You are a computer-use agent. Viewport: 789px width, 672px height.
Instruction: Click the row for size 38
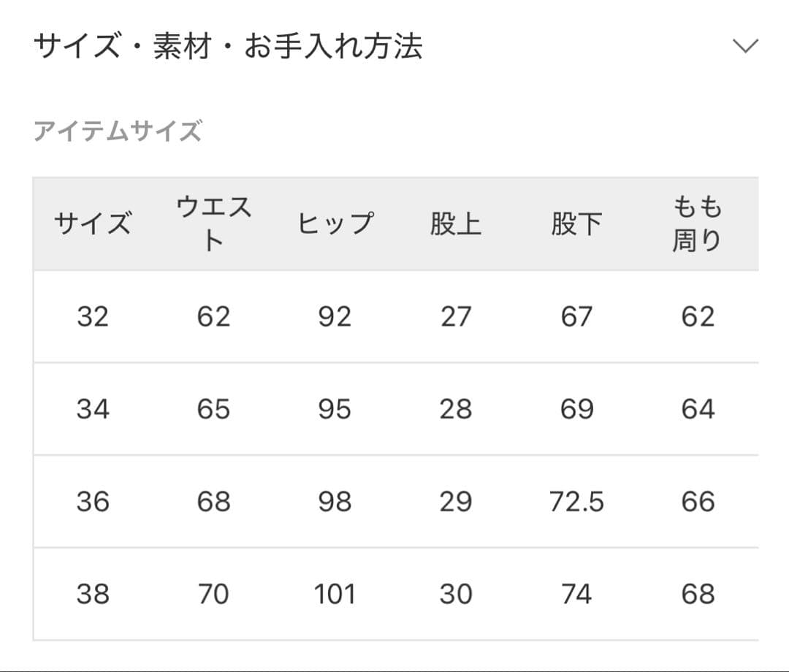tap(94, 595)
